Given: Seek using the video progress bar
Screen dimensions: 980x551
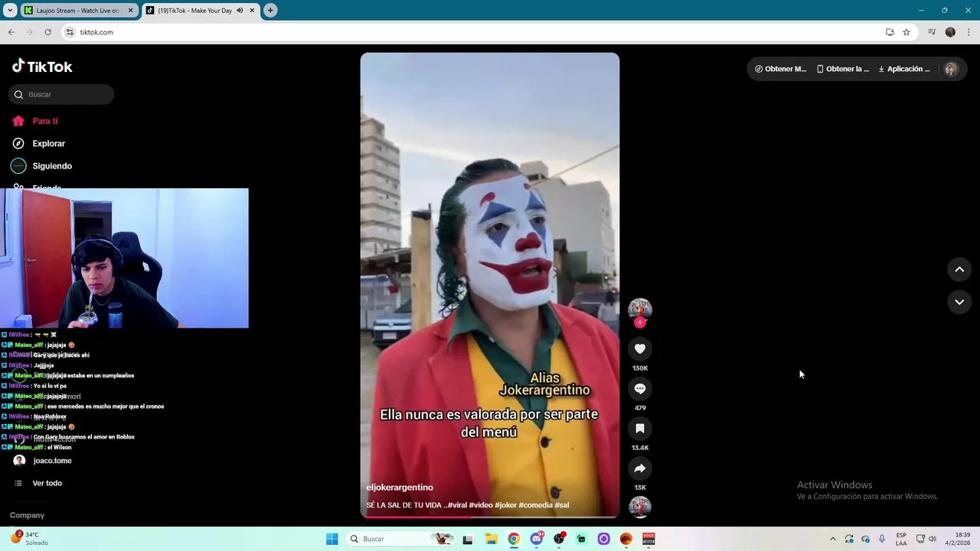Looking at the screenshot, I should (490, 517).
